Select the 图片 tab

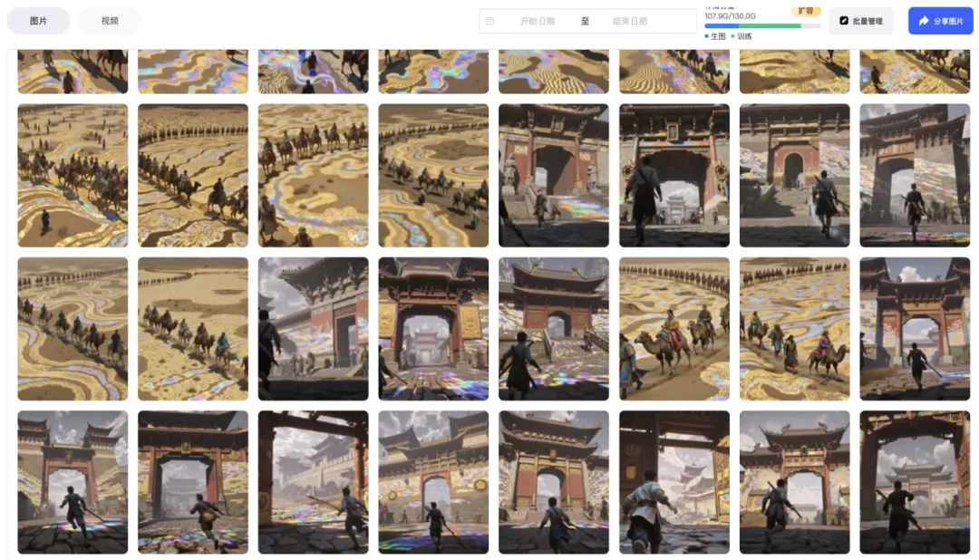(38, 20)
